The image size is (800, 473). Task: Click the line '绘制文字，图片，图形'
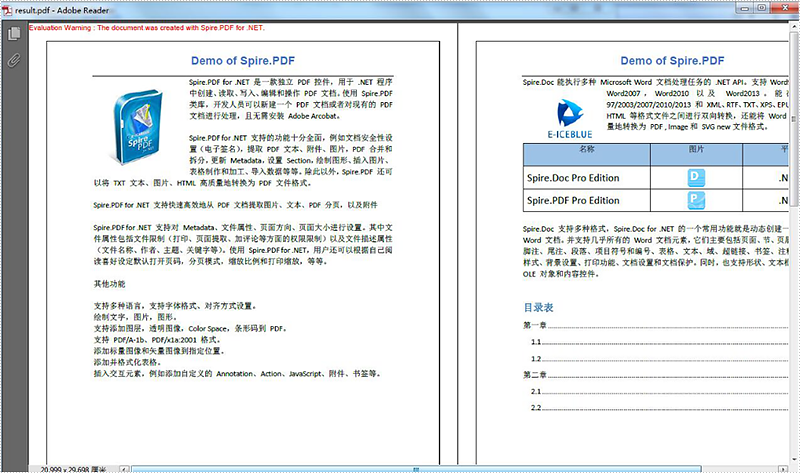[x=135, y=317]
